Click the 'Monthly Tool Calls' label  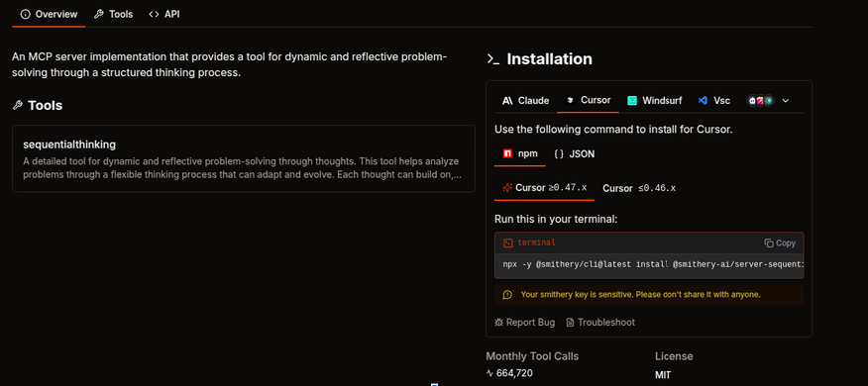(532, 356)
